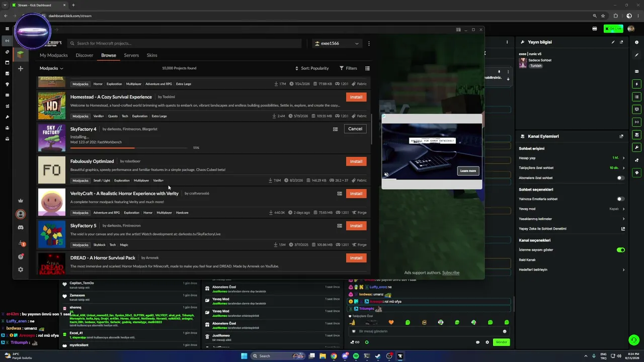Switch to My Modpacks tab
The image size is (644, 362).
[x=54, y=55]
